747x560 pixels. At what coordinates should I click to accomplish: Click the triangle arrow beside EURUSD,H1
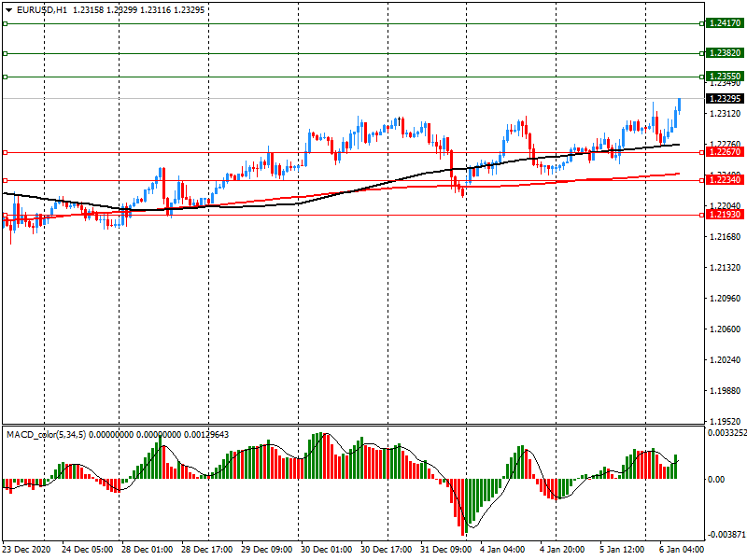click(x=8, y=9)
